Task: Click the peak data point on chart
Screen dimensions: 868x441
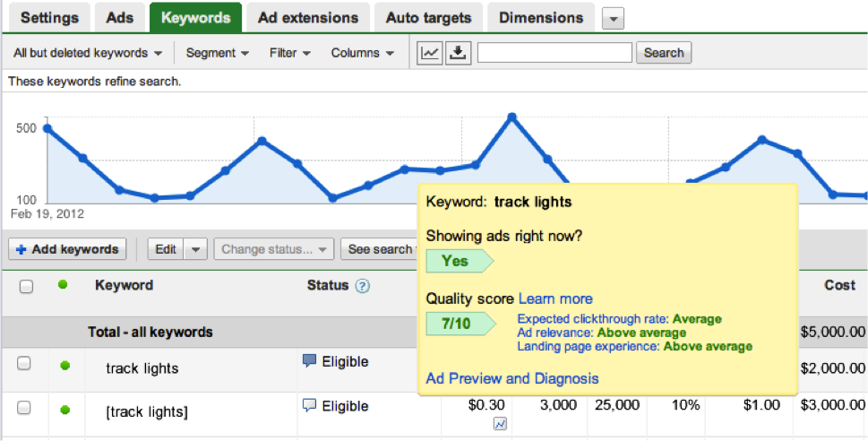Action: tap(511, 117)
